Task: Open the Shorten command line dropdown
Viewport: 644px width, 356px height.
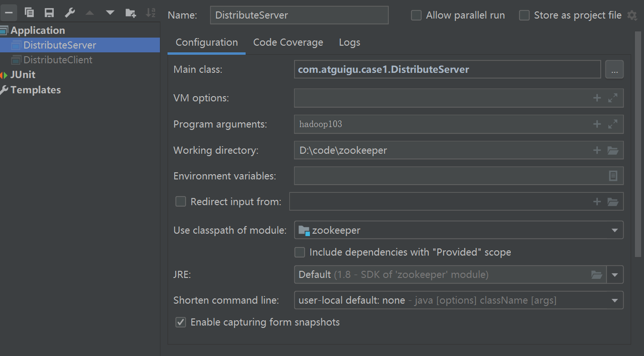Action: tap(459, 300)
